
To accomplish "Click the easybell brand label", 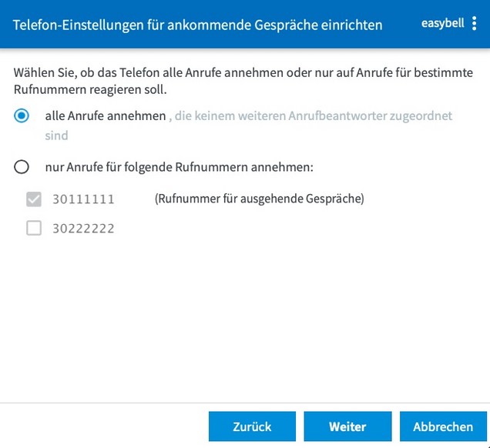I will [442, 24].
